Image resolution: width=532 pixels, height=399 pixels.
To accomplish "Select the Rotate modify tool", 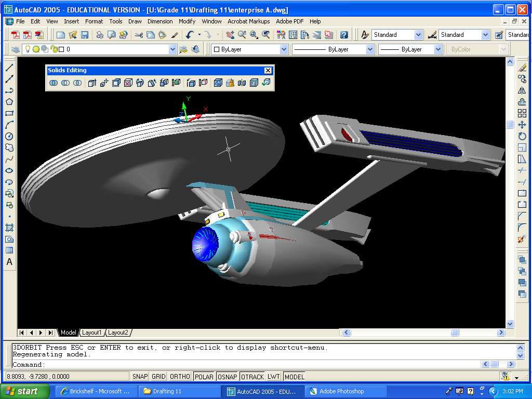I will [x=522, y=136].
